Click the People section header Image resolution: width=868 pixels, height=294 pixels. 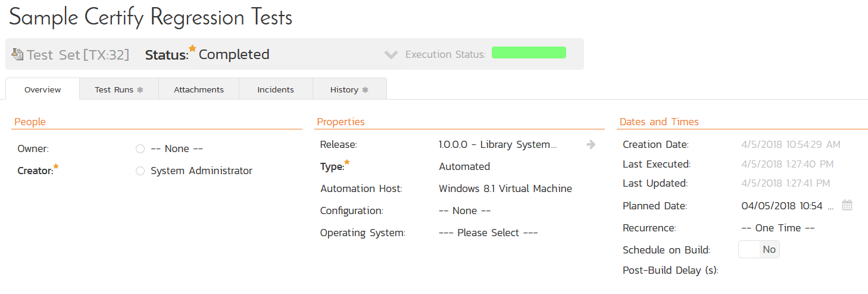coord(30,122)
